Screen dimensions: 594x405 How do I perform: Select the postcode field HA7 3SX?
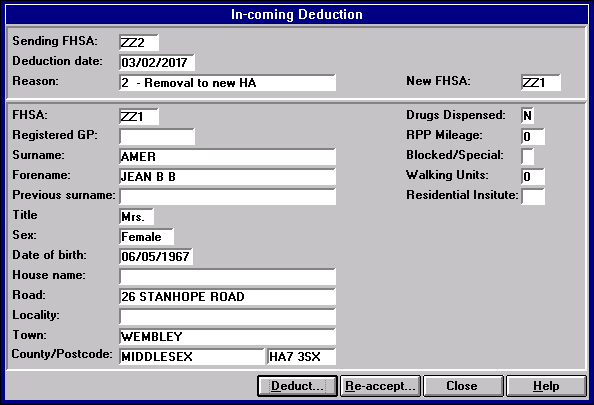302,357
